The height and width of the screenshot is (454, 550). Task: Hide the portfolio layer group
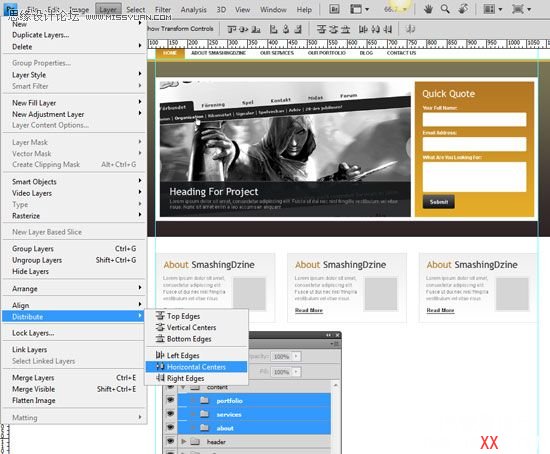[x=170, y=400]
